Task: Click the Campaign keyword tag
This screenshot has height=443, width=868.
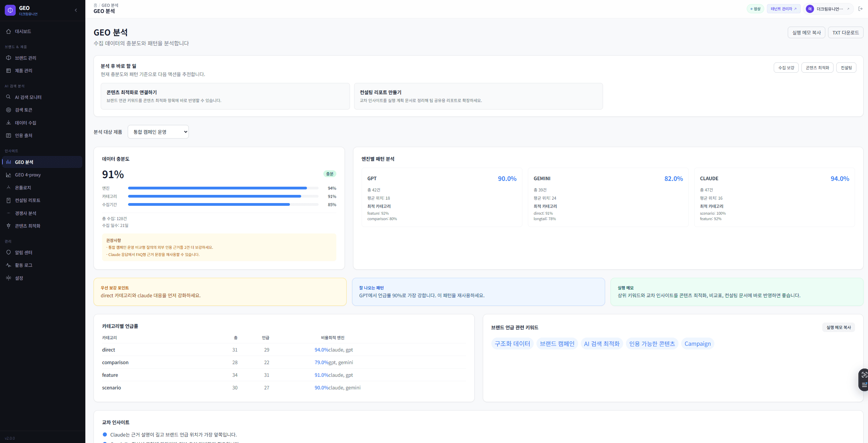Action: click(698, 344)
